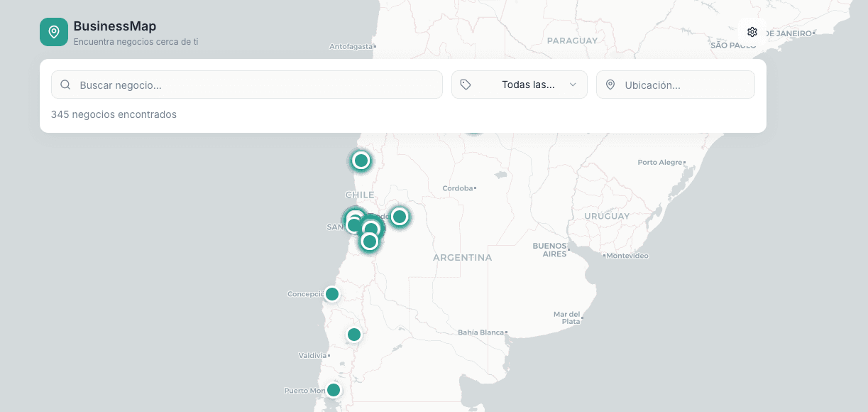Click the pin icon inside the Ubicación field
868x412 pixels.
click(x=610, y=84)
